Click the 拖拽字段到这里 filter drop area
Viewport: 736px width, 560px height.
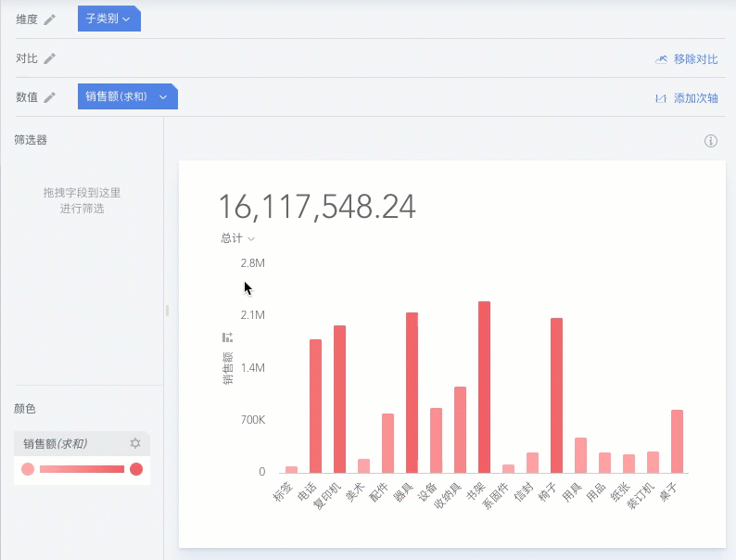click(82, 200)
